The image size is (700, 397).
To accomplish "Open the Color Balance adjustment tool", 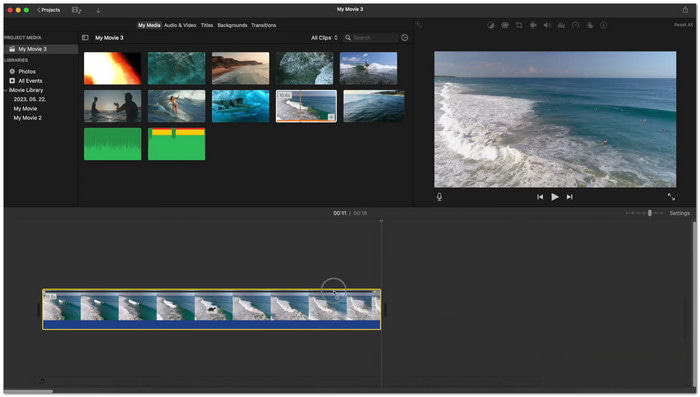I will [491, 25].
